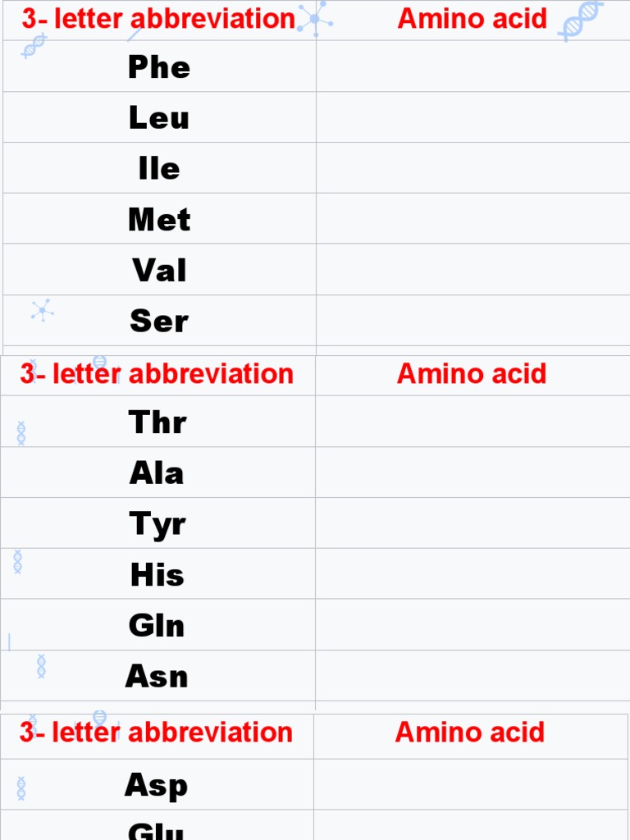This screenshot has height=840, width=630.
Task: Select the partially visible Glu abbreviation
Action: pos(156,830)
